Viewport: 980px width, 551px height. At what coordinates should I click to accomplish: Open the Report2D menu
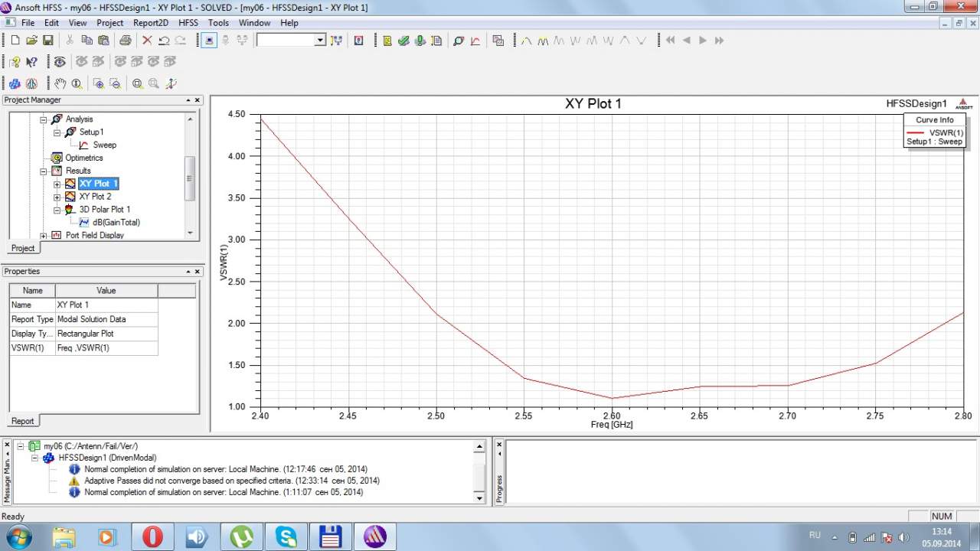coord(150,23)
